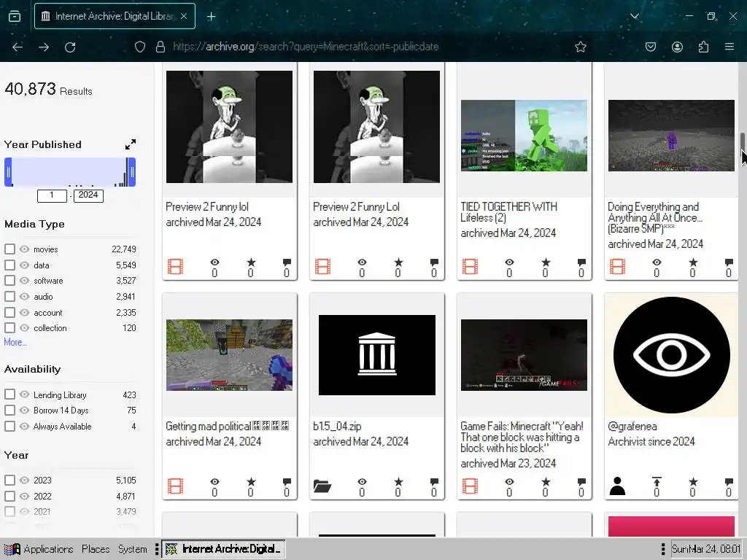Switch to Internet Archive taskbar window
The width and height of the screenshot is (747, 560).
(223, 549)
